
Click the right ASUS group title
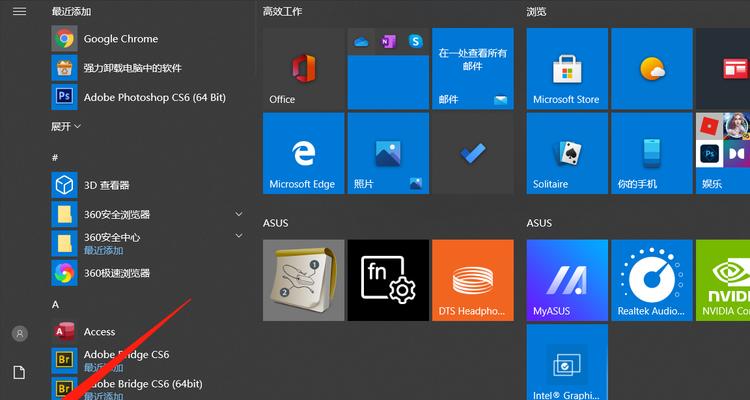[539, 223]
